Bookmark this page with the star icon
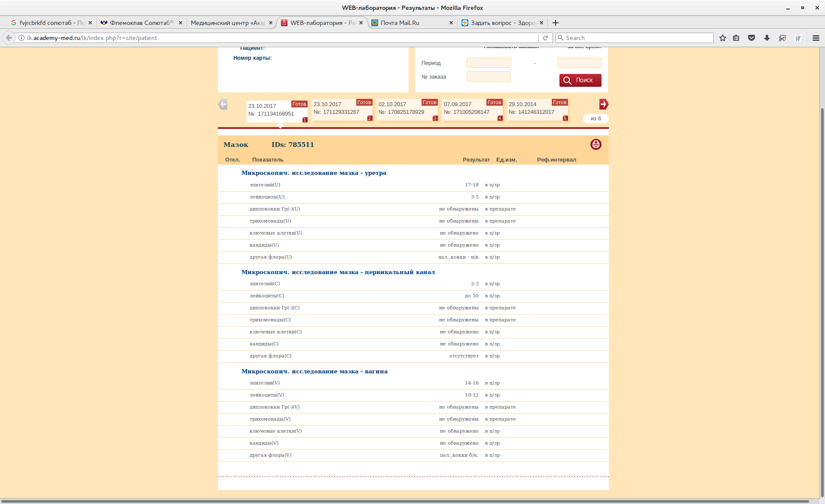The image size is (825, 504). 723,38
